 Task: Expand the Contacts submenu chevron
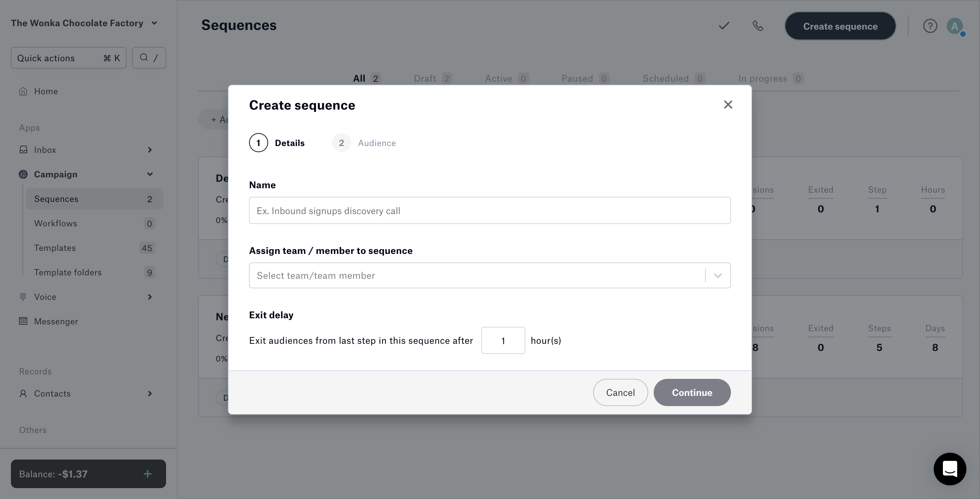click(x=149, y=393)
